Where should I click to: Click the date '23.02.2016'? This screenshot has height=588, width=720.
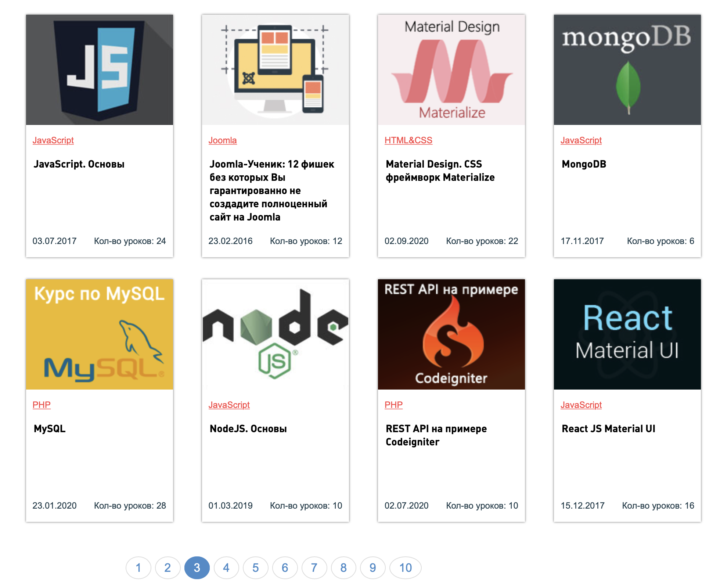230,241
